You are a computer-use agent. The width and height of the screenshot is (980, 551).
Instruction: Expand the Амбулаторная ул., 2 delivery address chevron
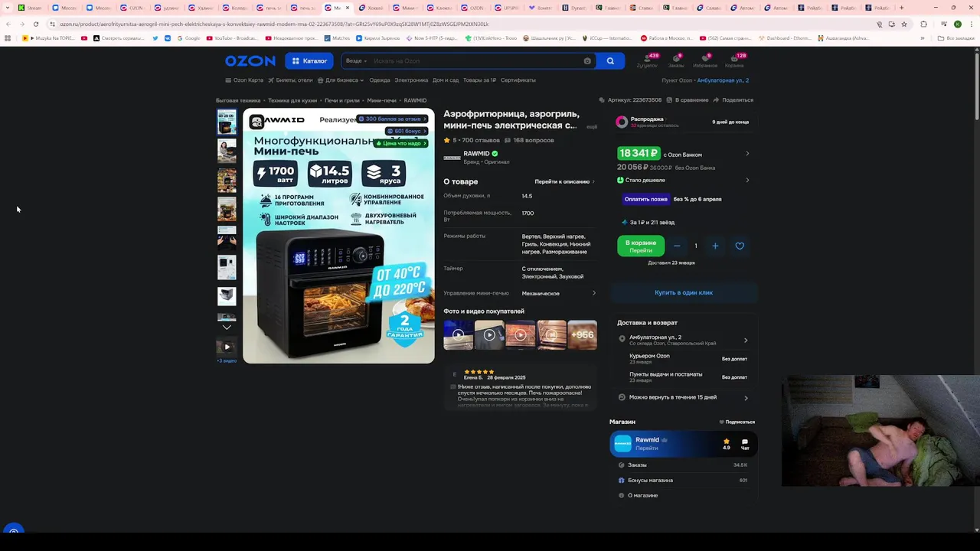coord(746,341)
